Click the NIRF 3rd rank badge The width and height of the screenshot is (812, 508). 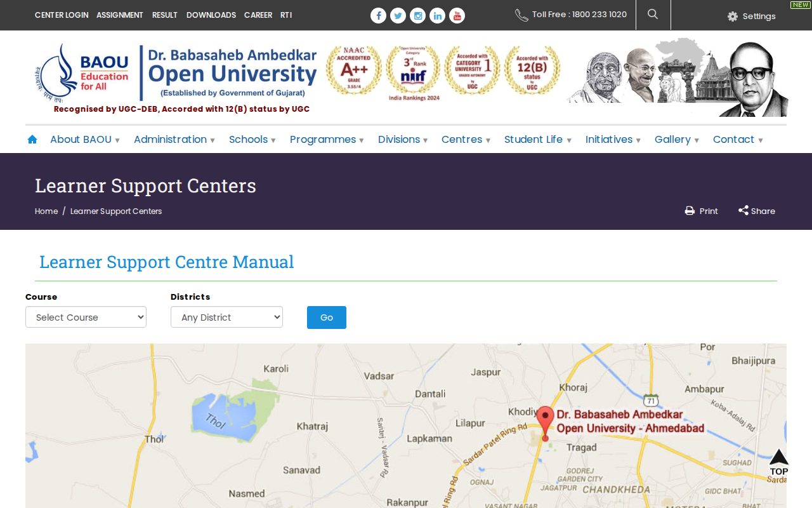coord(413,72)
